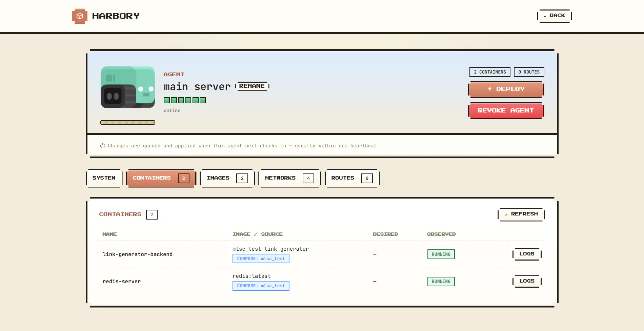The image size is (644, 331).
Task: View logs for link-generator-backend
Action: coord(527,254)
